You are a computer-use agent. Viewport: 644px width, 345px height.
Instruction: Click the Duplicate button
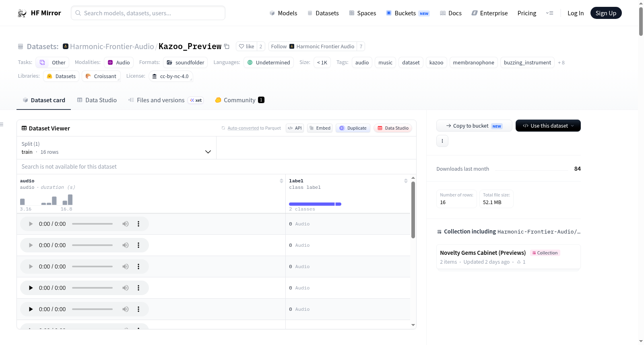coord(353,128)
